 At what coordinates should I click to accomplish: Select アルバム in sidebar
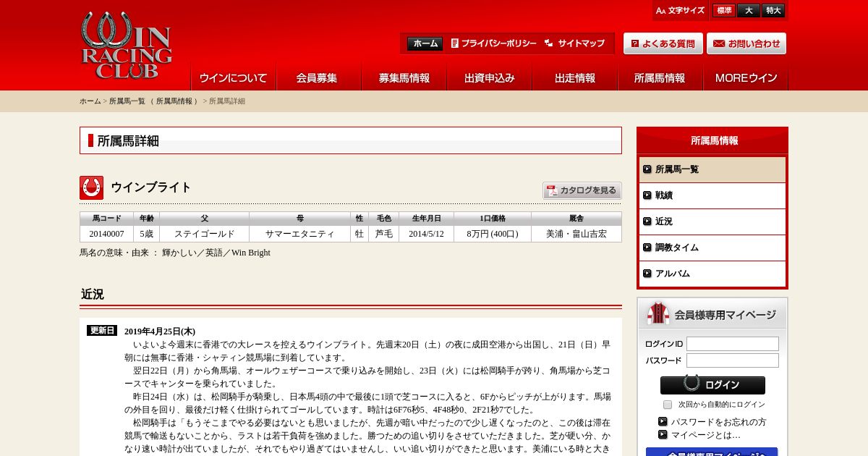pyautogui.click(x=712, y=274)
